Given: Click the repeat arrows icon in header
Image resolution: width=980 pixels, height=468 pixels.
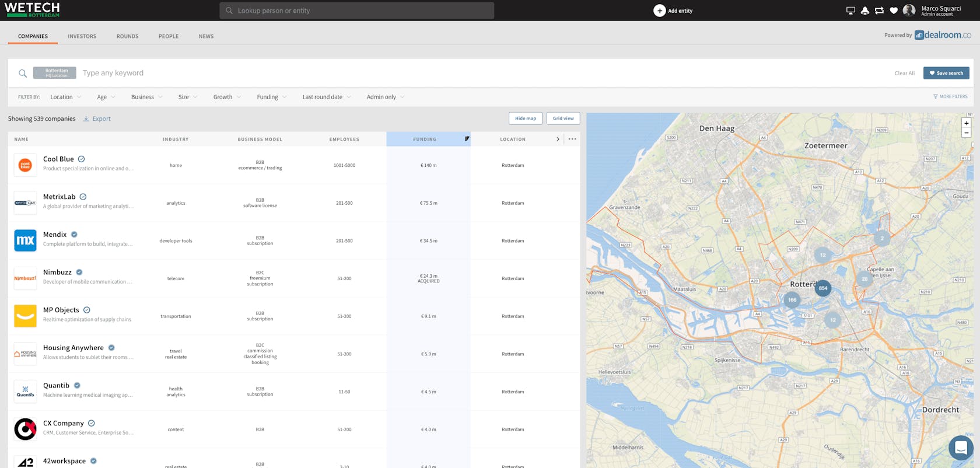Looking at the screenshot, I should coord(879,11).
